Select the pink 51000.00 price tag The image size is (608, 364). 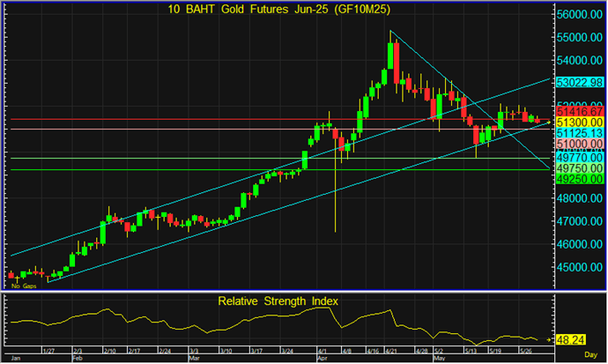(x=578, y=144)
